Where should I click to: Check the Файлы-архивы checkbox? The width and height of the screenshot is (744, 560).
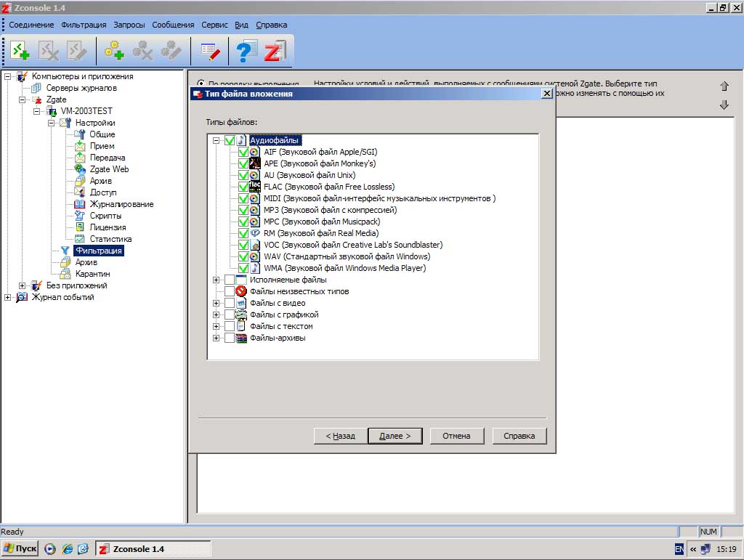229,338
